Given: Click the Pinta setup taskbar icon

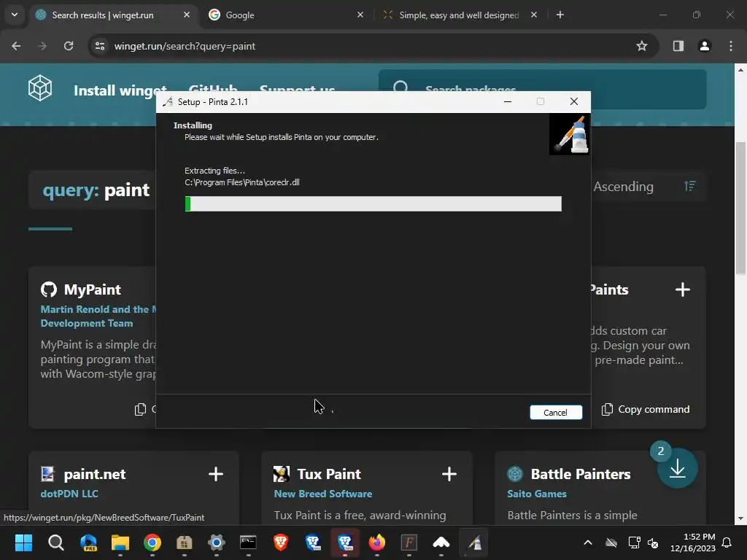Looking at the screenshot, I should pos(473,542).
